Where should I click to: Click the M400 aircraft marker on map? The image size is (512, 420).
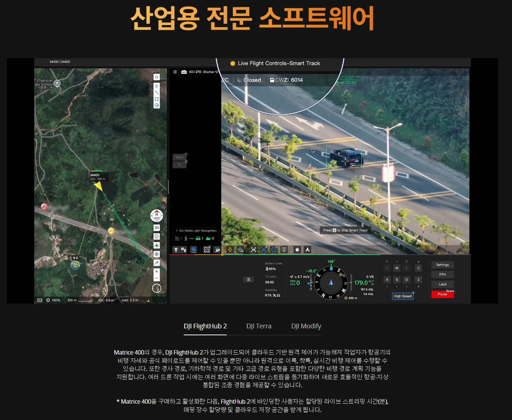click(98, 186)
